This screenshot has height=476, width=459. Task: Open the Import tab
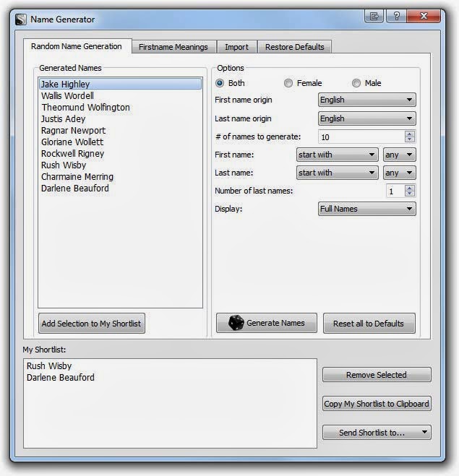[x=236, y=47]
